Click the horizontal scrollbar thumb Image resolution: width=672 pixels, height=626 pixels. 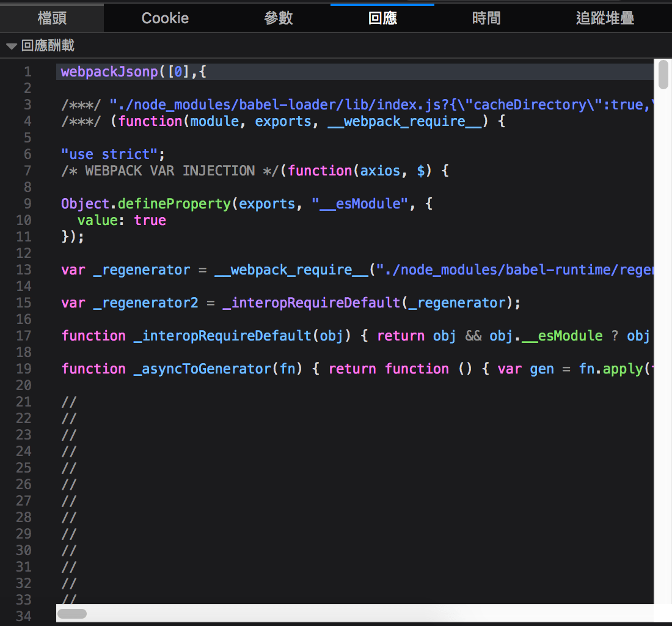coord(72,614)
